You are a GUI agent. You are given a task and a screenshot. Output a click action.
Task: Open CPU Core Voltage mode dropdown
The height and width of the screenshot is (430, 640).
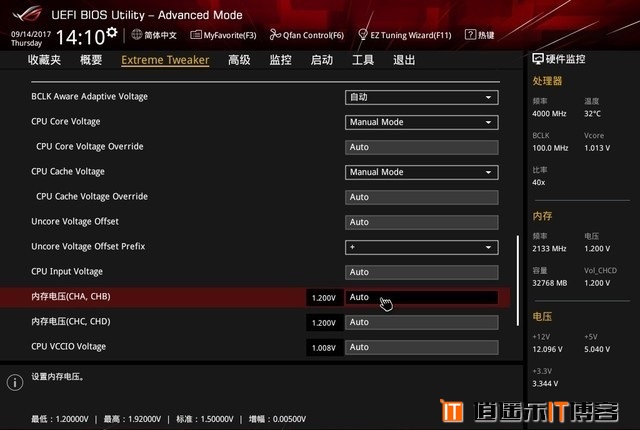422,122
